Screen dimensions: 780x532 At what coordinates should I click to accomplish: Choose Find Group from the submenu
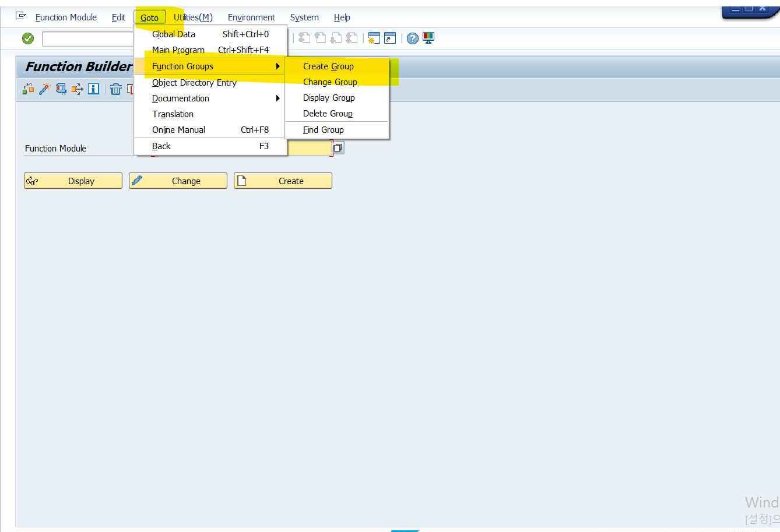coord(337,130)
